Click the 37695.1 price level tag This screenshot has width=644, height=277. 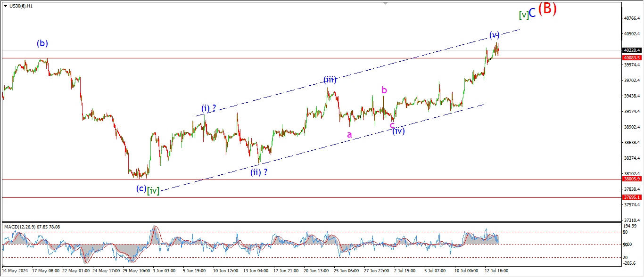coord(631,197)
